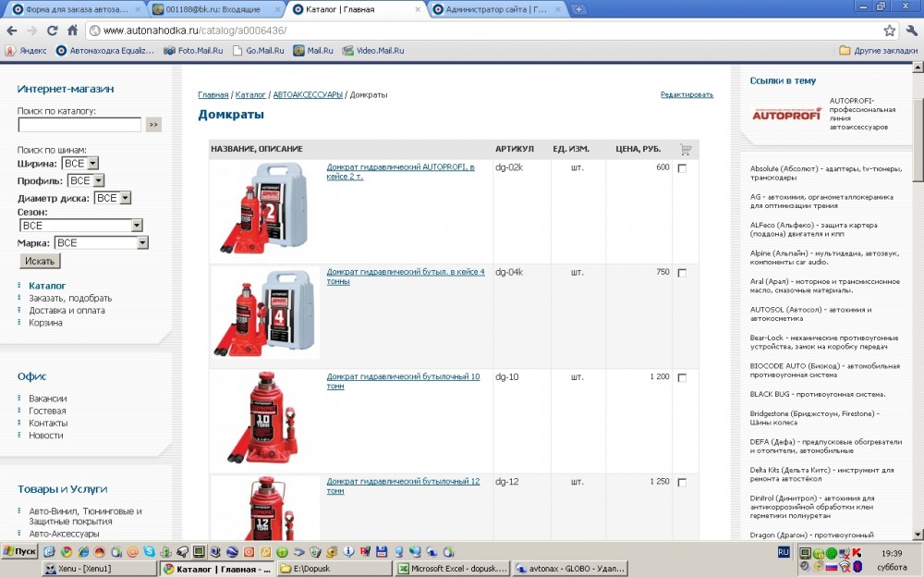
Task: Click the 4-ton jack product thumbnail
Action: pos(264,314)
